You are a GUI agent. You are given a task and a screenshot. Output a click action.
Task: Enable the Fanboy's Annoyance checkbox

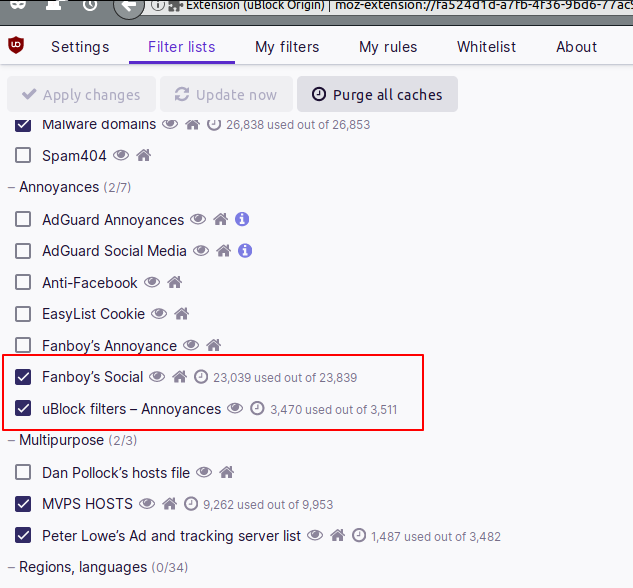23,345
